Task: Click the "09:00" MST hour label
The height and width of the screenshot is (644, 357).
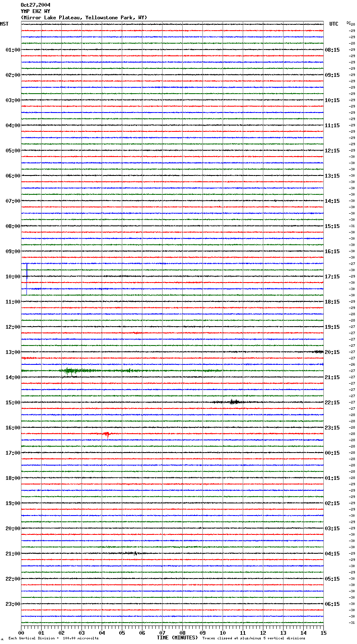Action: (13, 251)
